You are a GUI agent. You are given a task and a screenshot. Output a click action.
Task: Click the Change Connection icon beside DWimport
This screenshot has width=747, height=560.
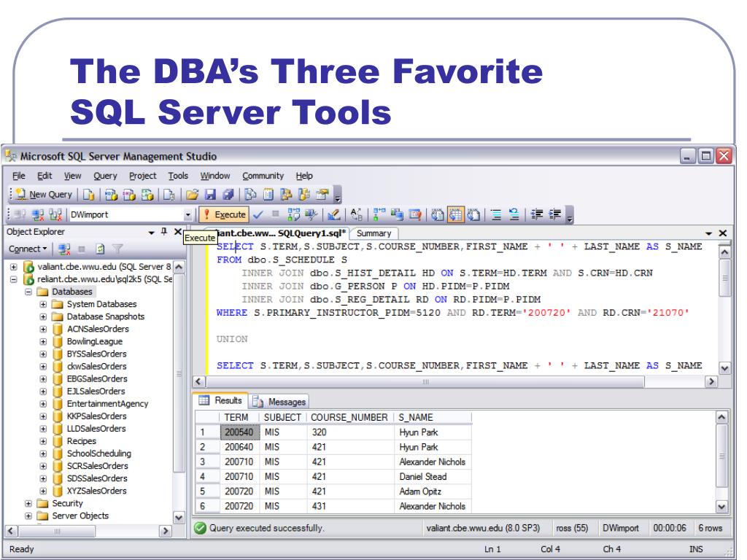tap(55, 215)
